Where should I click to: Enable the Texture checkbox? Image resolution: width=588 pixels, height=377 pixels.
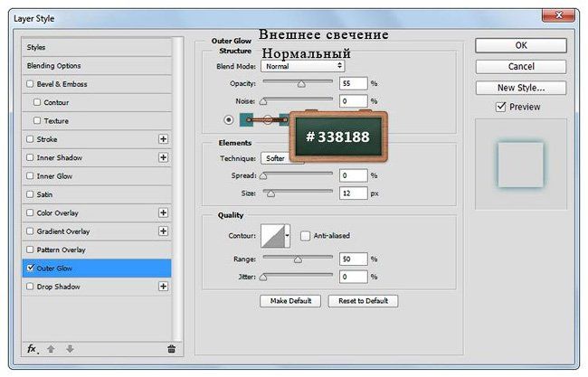coord(37,120)
